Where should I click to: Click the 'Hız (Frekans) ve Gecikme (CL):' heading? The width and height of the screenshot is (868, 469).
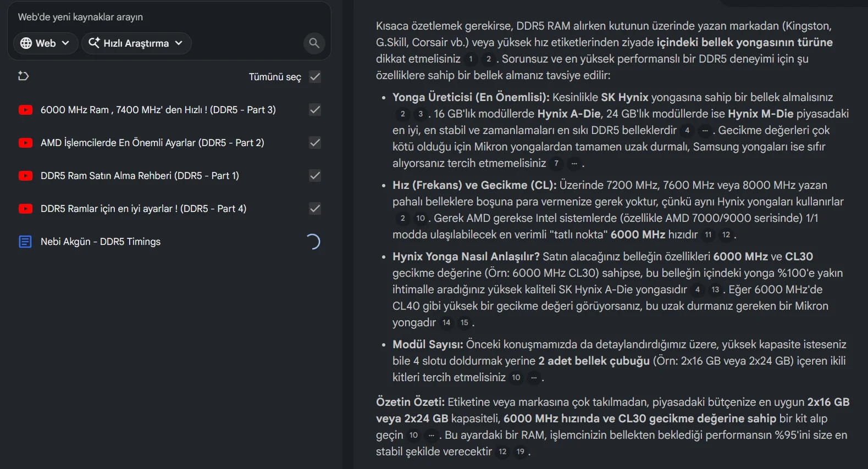[474, 185]
